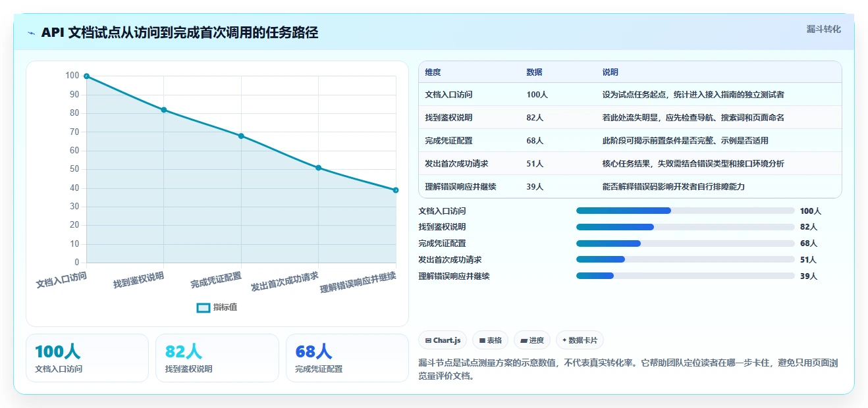Click the 理解错误响应并继续 progress bar
Screen dimensions: 868x408
click(685, 276)
